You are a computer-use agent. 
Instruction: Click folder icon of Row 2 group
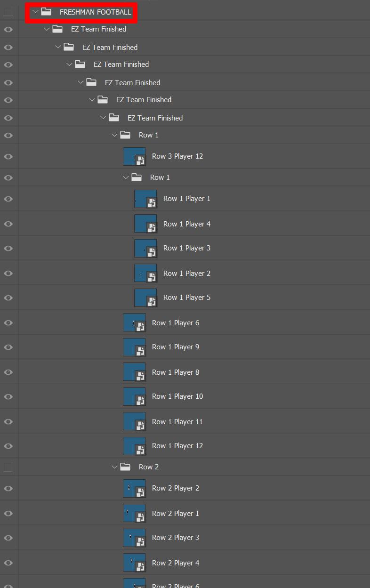125,467
